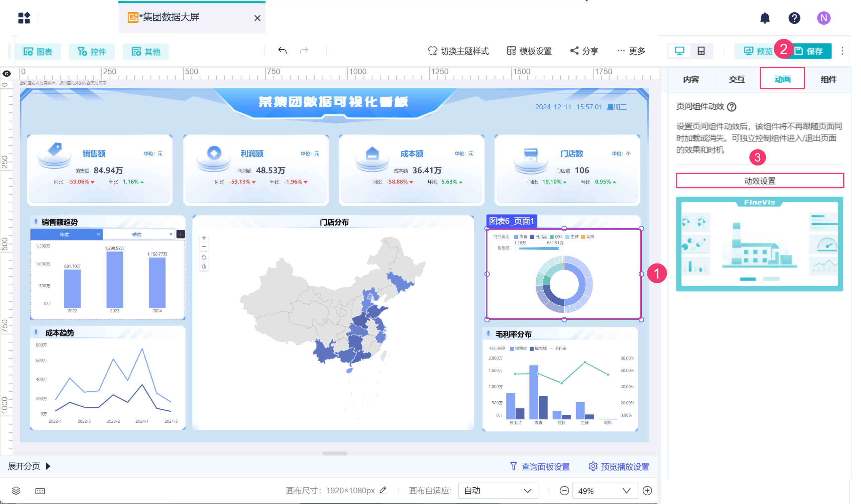861x504 pixels.
Task: Open the 画布自适应 自动 dropdown
Action: [498, 491]
